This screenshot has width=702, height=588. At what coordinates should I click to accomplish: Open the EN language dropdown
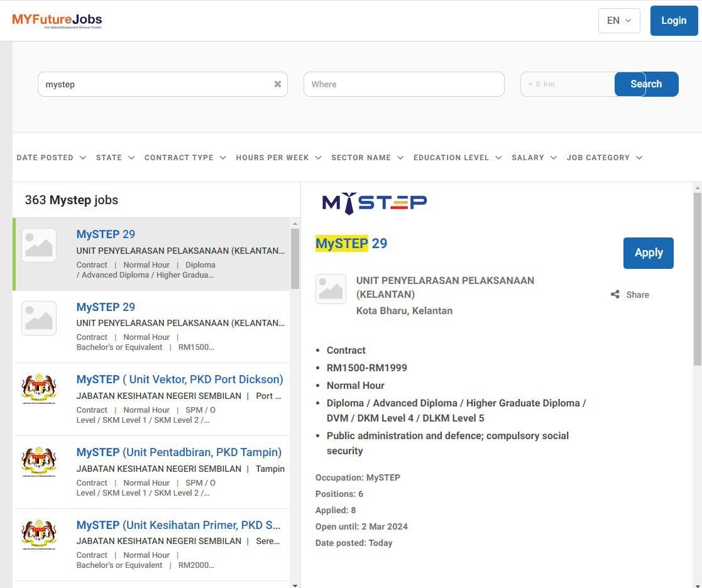point(619,21)
